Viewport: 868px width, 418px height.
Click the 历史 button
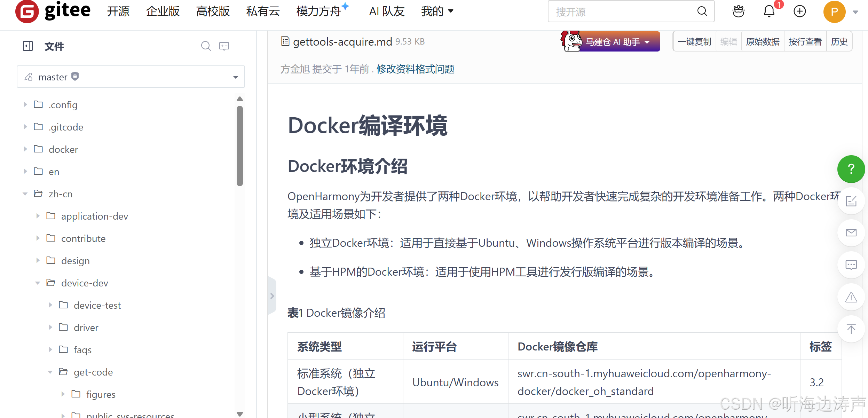click(x=839, y=42)
